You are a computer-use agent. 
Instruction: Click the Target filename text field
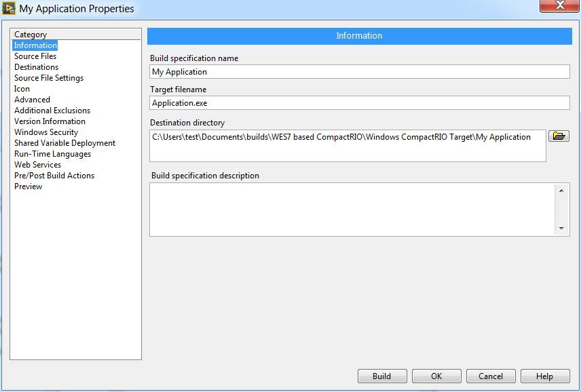(x=359, y=103)
